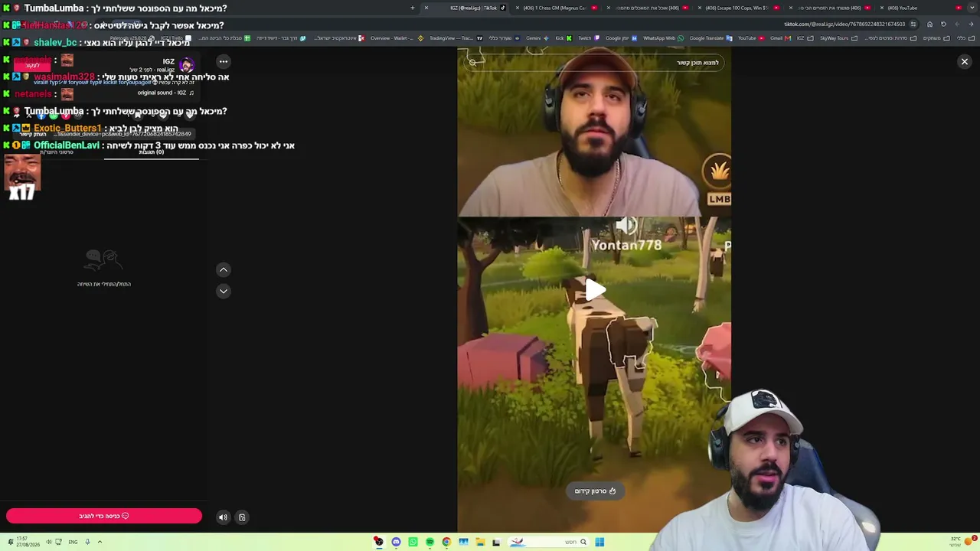Image resolution: width=980 pixels, height=551 pixels.
Task: Open the IGZ profile avatar
Action: click(x=186, y=65)
